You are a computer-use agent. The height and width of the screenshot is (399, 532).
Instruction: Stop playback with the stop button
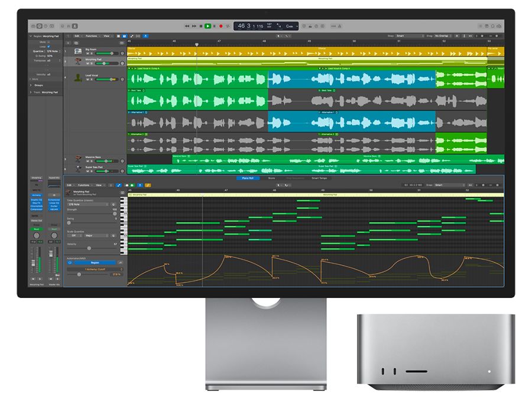201,26
